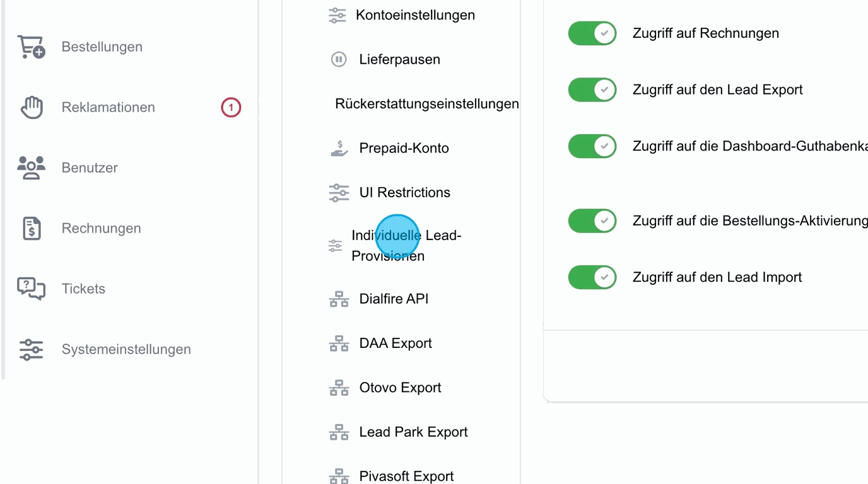The width and height of the screenshot is (868, 484).
Task: Click the Prepaid-Konto hand with dollar icon
Action: tap(339, 148)
